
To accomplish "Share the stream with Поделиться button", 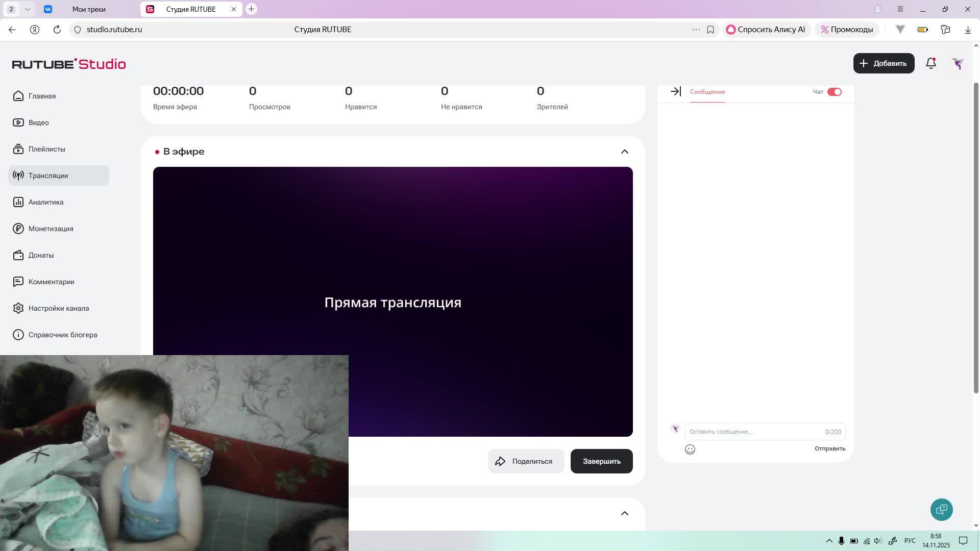I will click(526, 461).
